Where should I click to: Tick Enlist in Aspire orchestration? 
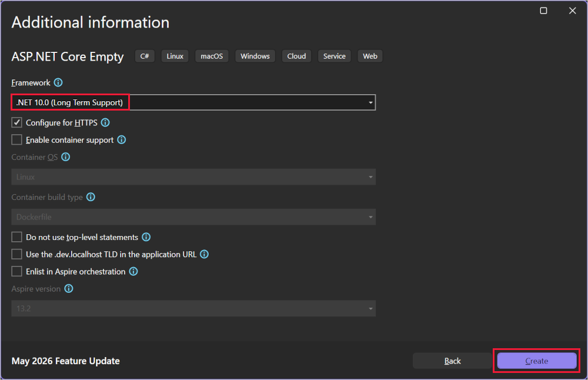pyautogui.click(x=16, y=271)
